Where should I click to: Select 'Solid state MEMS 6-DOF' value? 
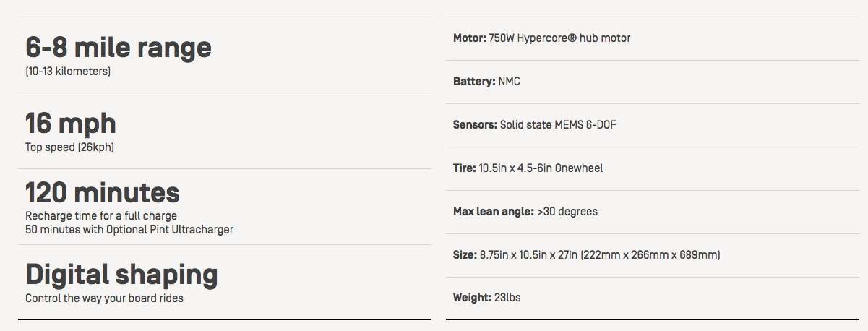point(558,125)
